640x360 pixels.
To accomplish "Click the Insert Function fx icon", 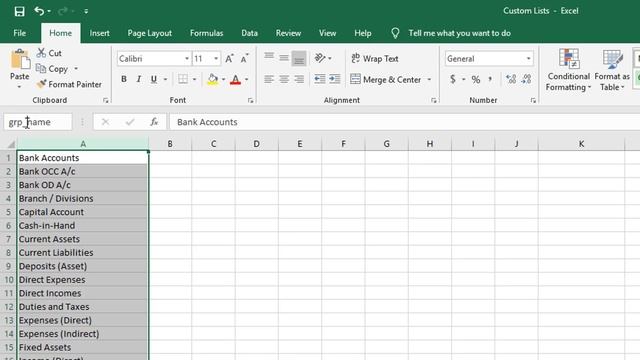I will [154, 122].
